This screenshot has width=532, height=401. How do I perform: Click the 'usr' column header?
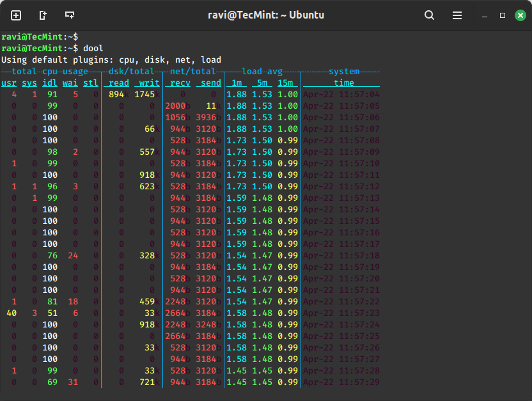pos(9,83)
